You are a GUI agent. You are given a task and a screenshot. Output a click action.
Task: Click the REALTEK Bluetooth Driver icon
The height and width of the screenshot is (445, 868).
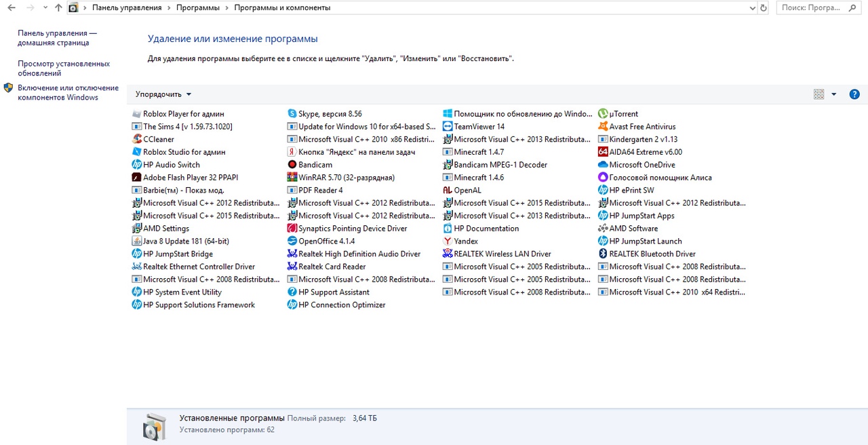[603, 254]
